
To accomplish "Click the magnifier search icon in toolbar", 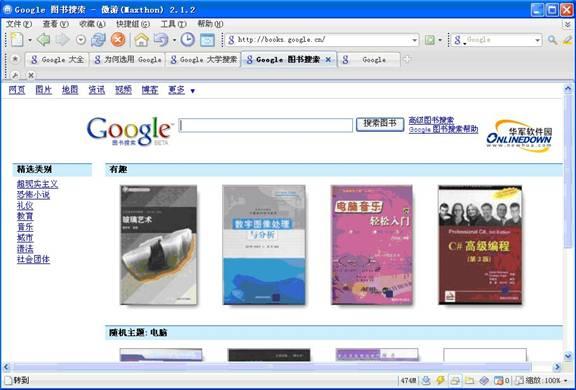I will 552,40.
